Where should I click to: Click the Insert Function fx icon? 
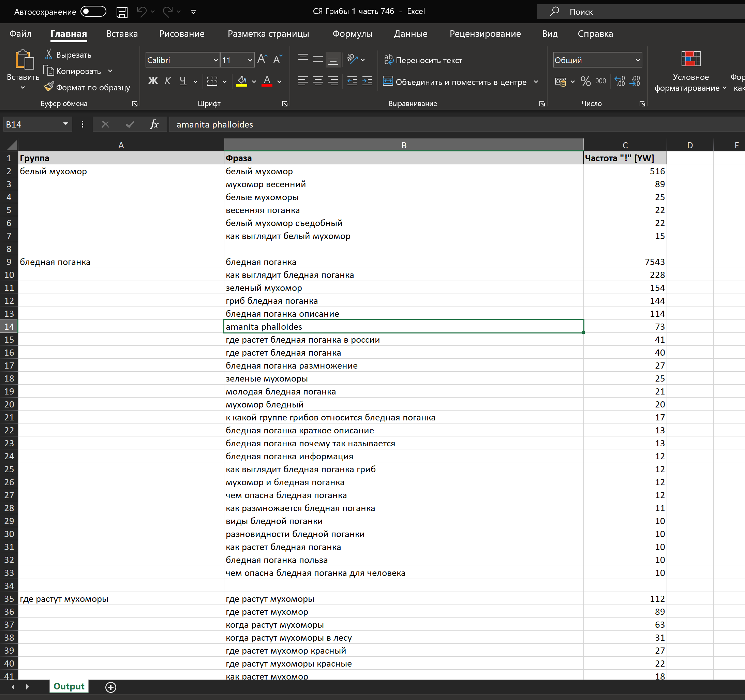pyautogui.click(x=154, y=124)
